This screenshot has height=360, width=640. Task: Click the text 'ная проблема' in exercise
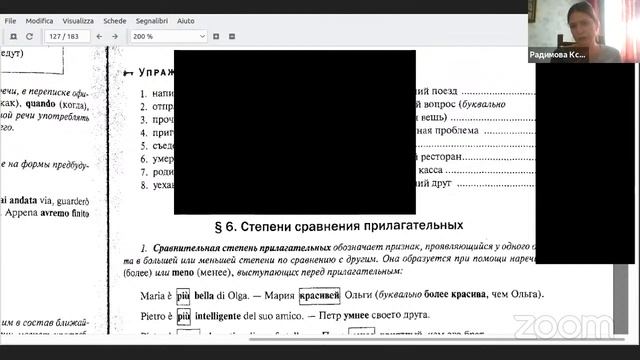coord(448,131)
